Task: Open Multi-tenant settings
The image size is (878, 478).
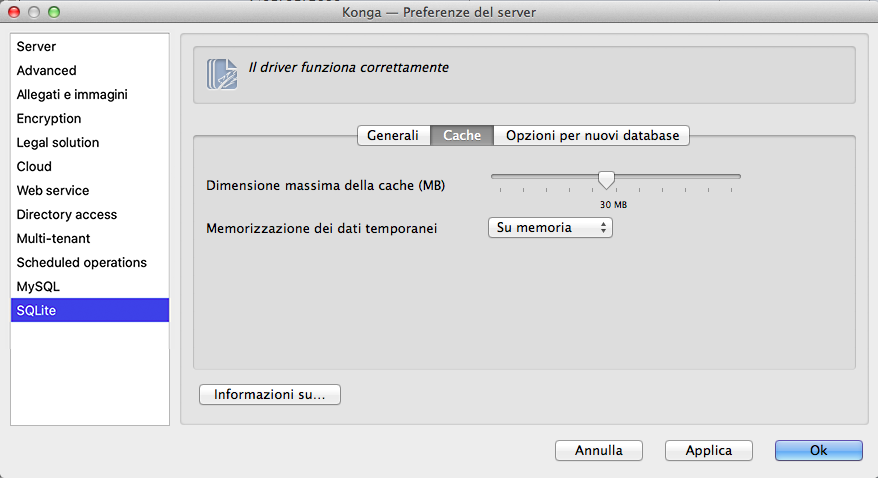Action: (53, 239)
